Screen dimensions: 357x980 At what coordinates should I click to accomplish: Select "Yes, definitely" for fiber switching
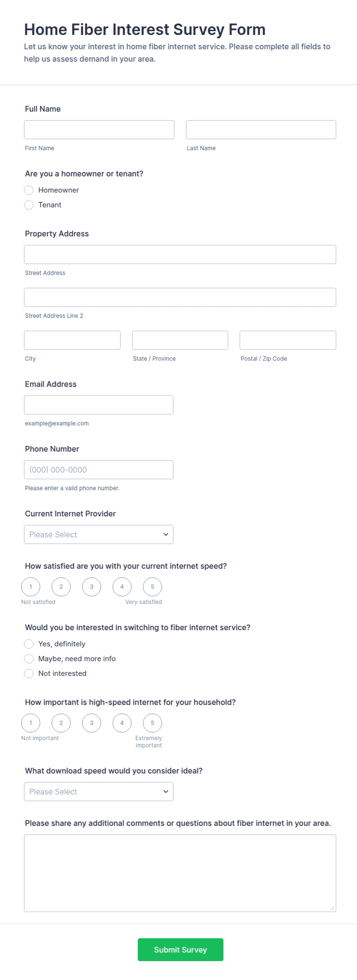coord(29,644)
